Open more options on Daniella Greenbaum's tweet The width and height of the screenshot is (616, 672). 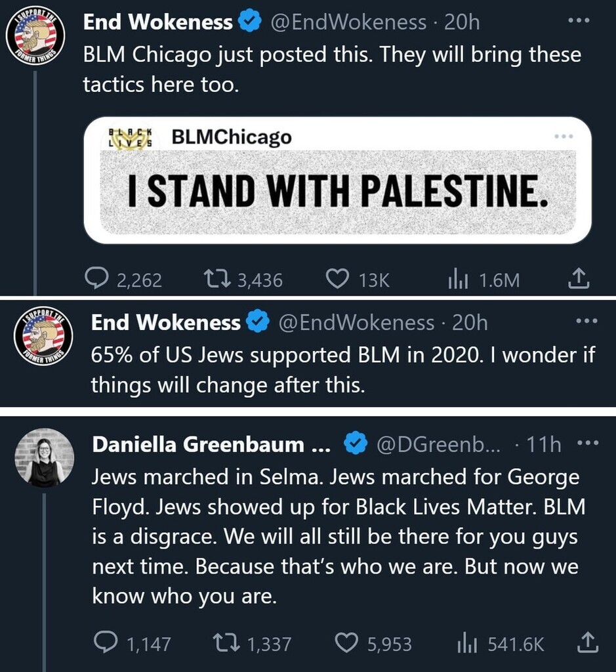(x=588, y=444)
